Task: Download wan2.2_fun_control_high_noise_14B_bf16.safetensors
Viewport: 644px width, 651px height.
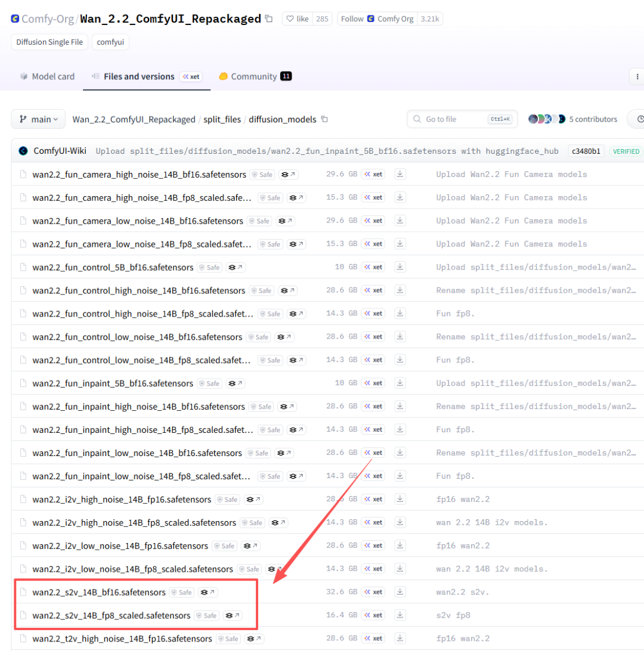Action: pos(400,290)
